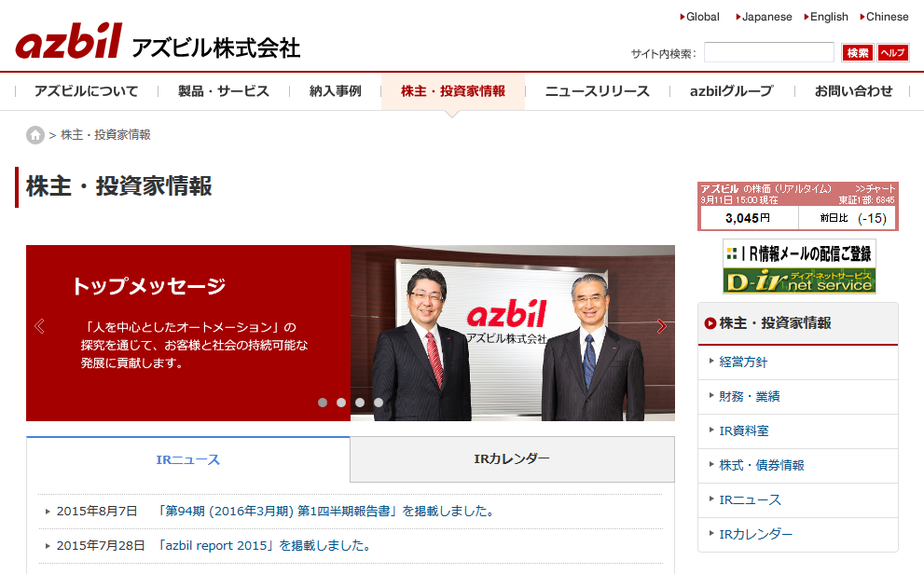The width and height of the screenshot is (924, 574).
Task: Open IRニュース in sidebar
Action: point(750,499)
